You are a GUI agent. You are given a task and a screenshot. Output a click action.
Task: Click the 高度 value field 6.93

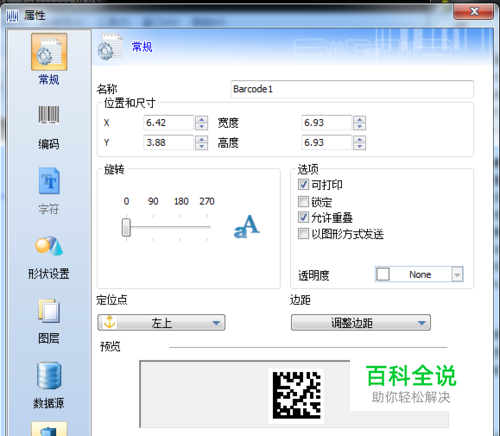pos(326,143)
